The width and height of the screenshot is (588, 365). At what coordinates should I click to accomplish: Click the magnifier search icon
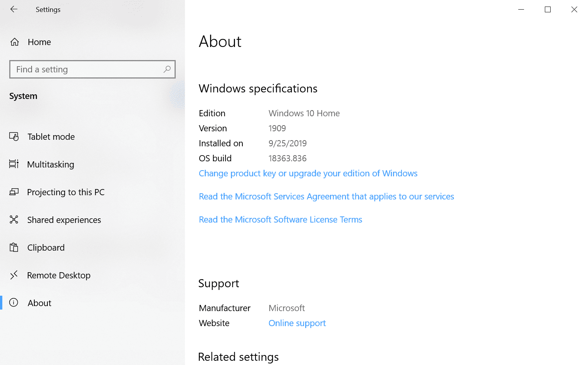(x=167, y=69)
